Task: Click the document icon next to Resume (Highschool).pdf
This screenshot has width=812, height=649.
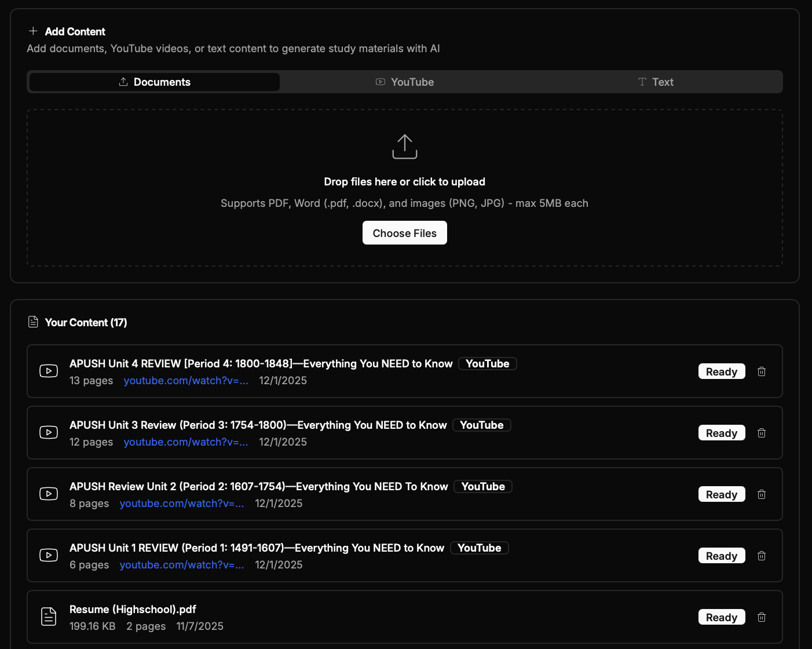Action: point(49,617)
